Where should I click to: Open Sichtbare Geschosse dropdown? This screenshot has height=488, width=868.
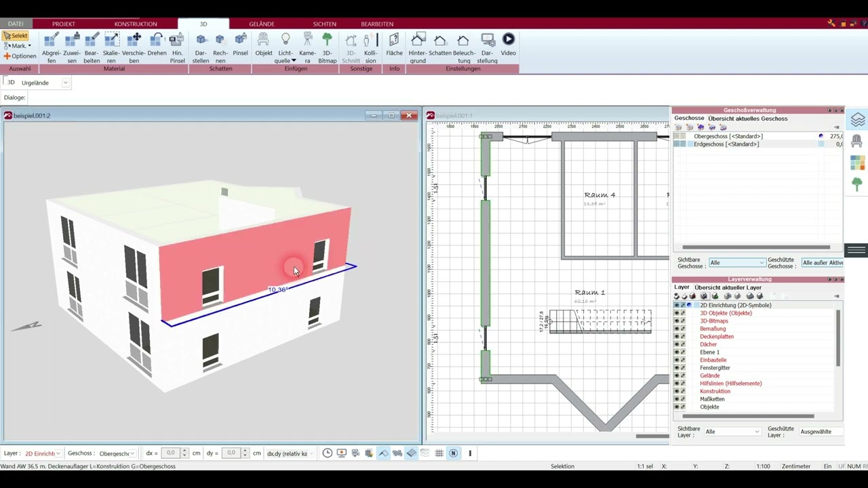coord(737,263)
